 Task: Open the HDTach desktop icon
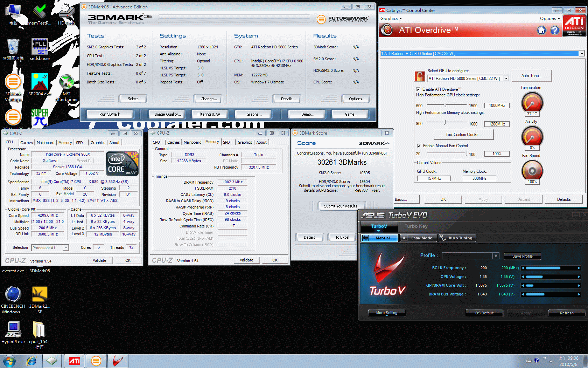point(66,14)
